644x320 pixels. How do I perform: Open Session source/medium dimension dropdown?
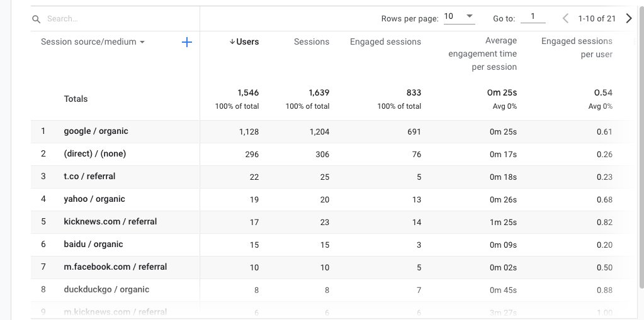point(93,42)
